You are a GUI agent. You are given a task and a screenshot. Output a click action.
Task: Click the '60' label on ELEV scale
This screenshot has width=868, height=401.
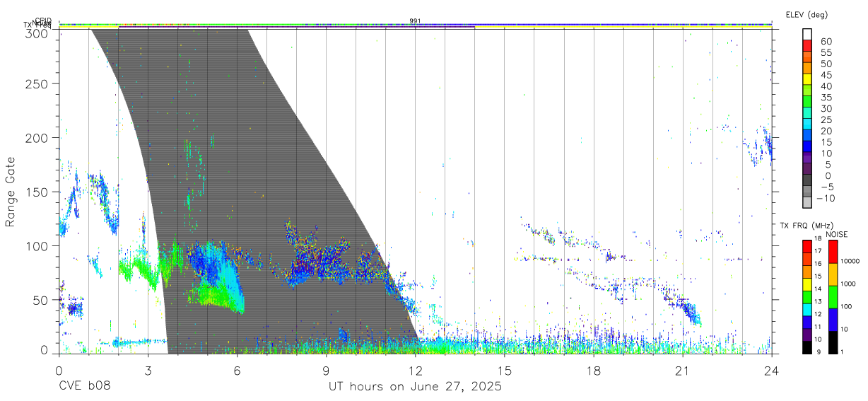point(826,41)
